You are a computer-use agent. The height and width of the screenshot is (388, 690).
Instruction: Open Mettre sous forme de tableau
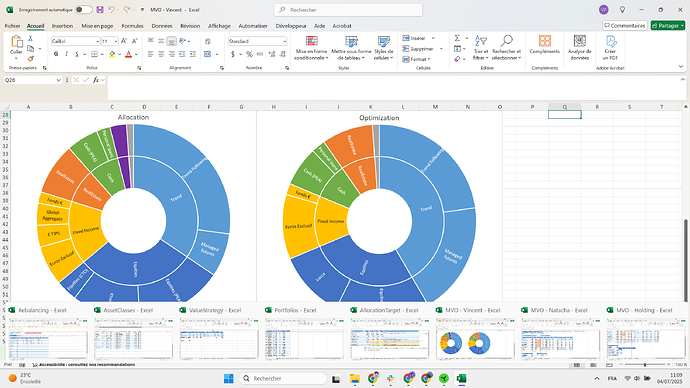click(351, 48)
